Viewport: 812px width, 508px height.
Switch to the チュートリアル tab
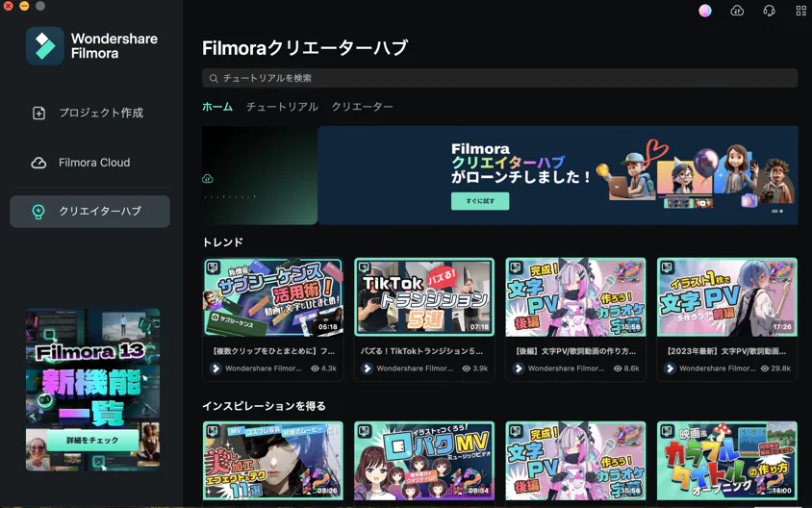click(282, 107)
